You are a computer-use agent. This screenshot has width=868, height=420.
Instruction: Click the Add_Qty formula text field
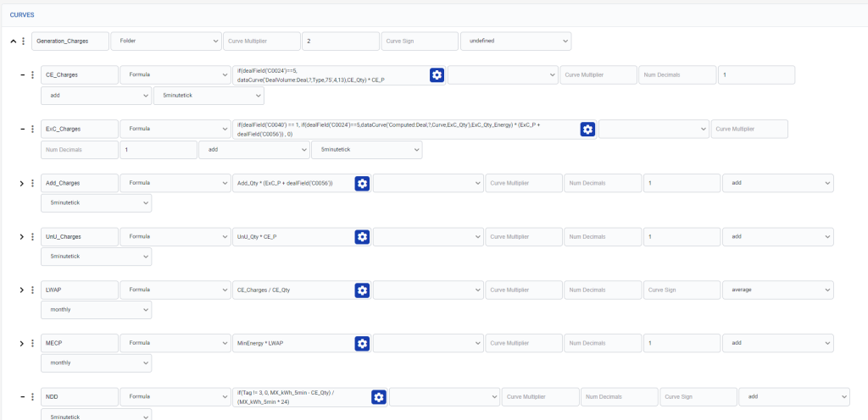pos(292,184)
